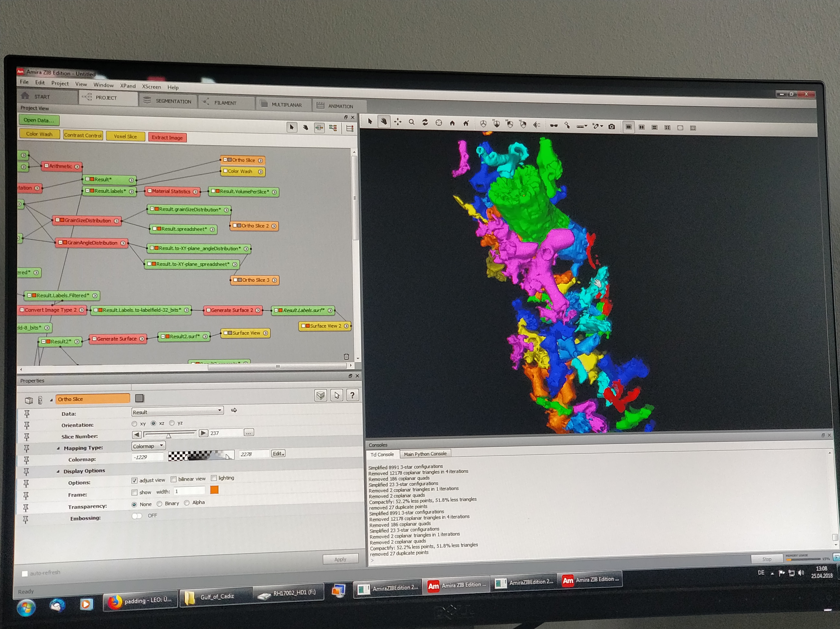The height and width of the screenshot is (629, 840).
Task: Click the orange frame color swatch
Action: click(214, 490)
